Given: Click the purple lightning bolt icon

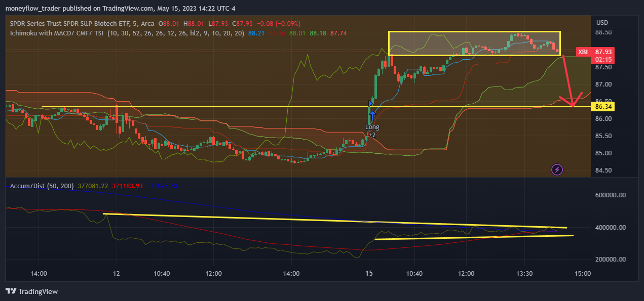Looking at the screenshot, I should pos(557,169).
